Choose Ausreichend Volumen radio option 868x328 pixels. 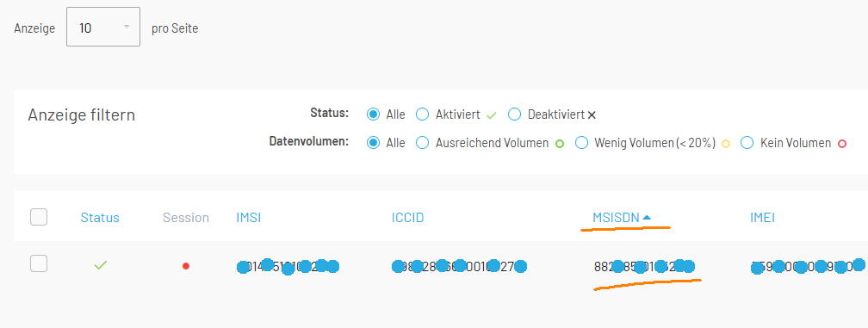tap(422, 143)
